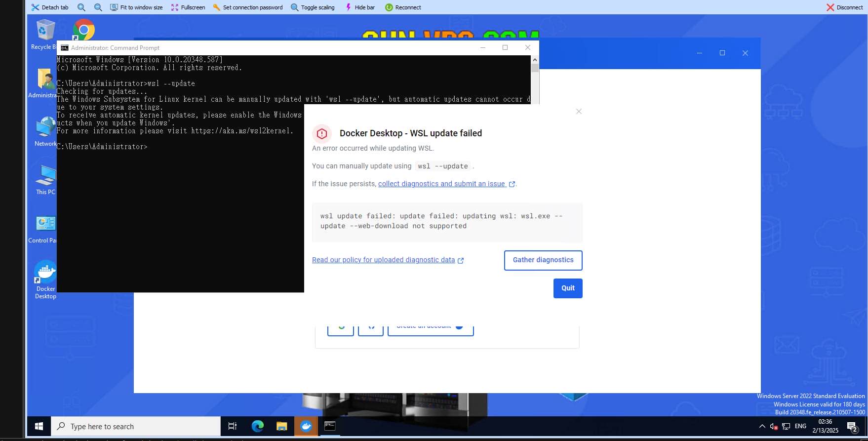Screen dimensions: 868x441
Task: Open Google Chrome desktop icon
Action: point(84,30)
